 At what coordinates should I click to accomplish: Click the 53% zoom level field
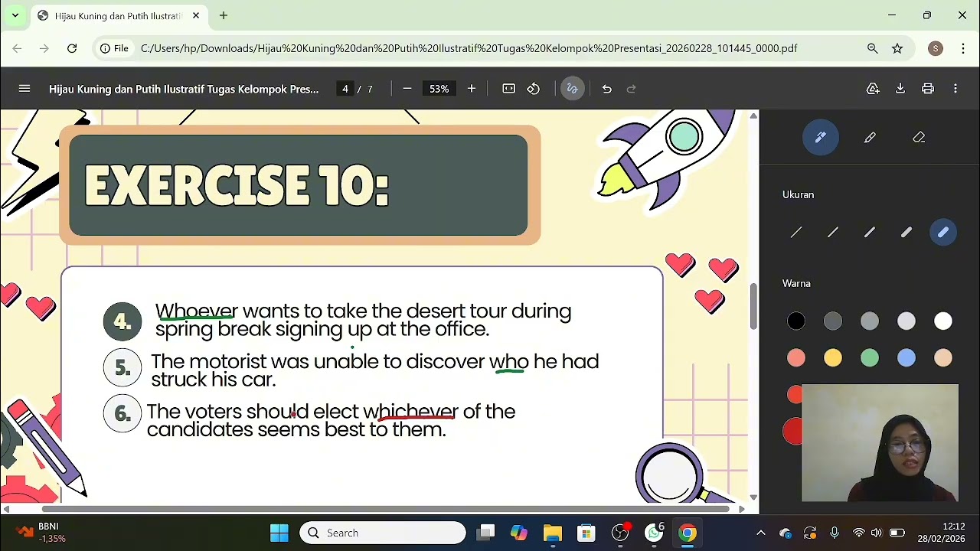pos(439,89)
